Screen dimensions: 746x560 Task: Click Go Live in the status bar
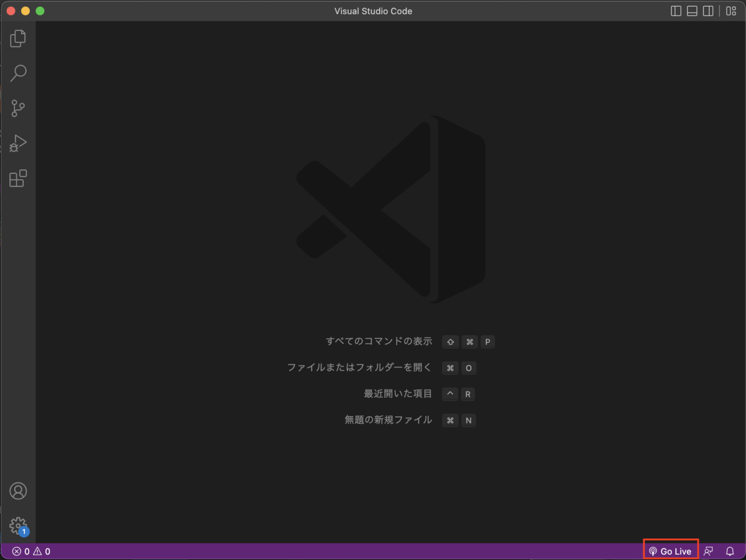pyautogui.click(x=670, y=551)
